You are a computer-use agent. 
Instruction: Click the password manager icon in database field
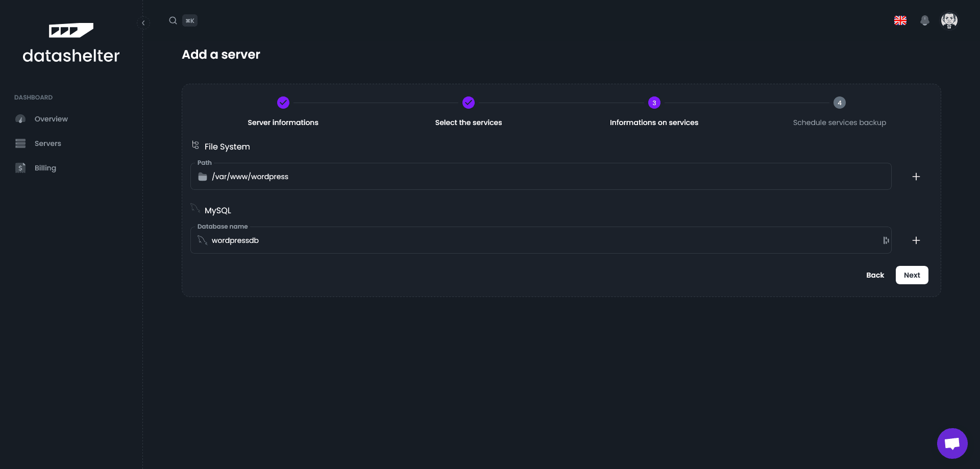(886, 240)
